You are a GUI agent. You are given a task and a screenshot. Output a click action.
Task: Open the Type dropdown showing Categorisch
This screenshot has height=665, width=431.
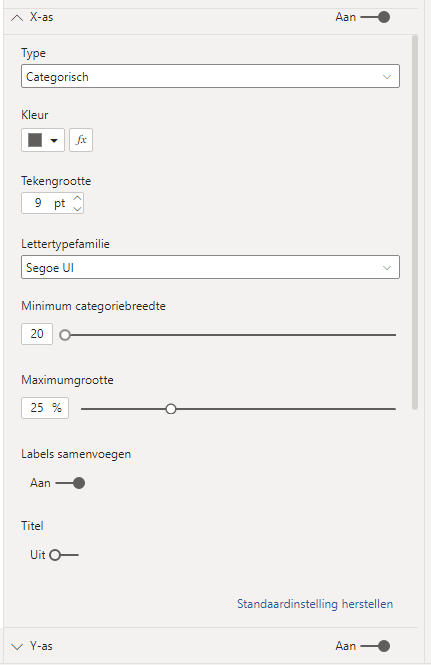[210, 76]
